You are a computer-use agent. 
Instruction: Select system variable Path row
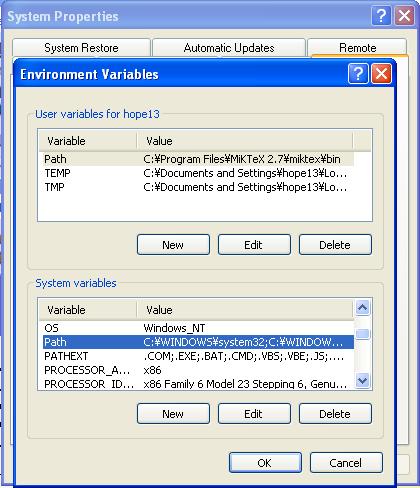click(x=198, y=342)
